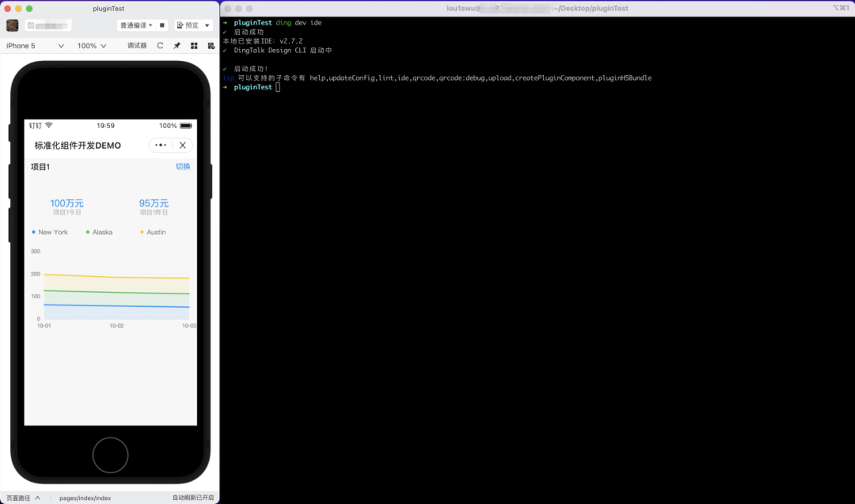Click the rightmost toolbar icon beside the grid

[x=211, y=46]
